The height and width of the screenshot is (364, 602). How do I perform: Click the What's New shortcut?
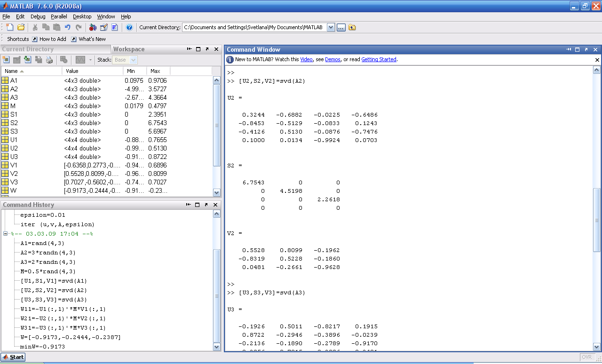(88, 39)
